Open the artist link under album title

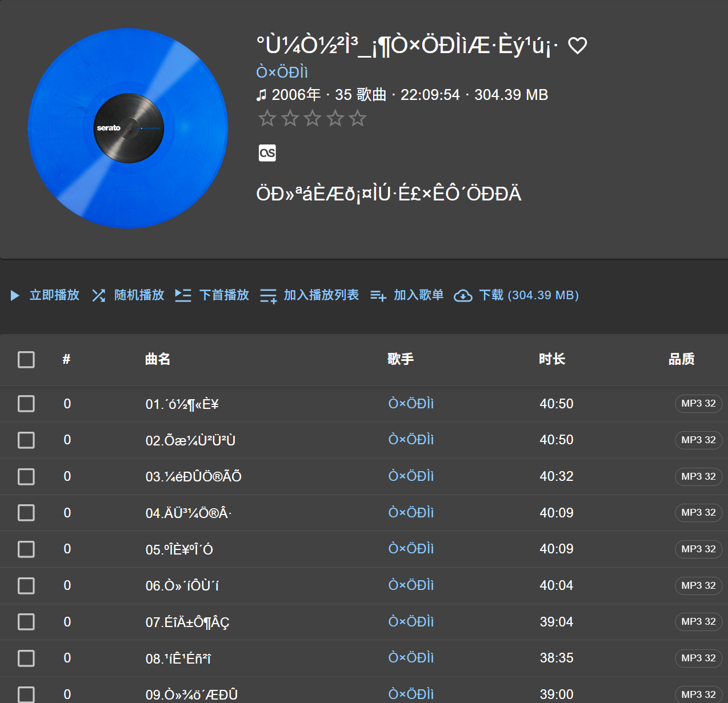[282, 73]
